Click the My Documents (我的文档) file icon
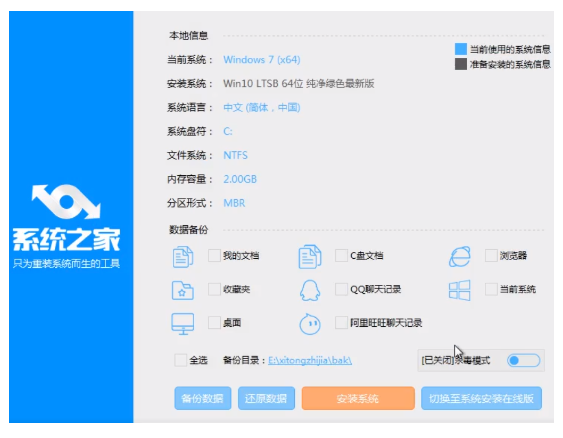 (x=183, y=256)
